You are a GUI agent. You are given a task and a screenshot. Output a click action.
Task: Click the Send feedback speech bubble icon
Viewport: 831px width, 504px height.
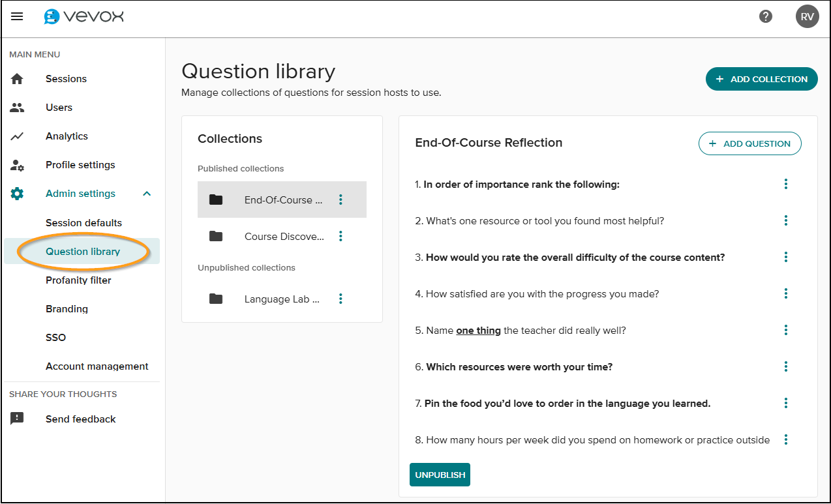[17, 419]
